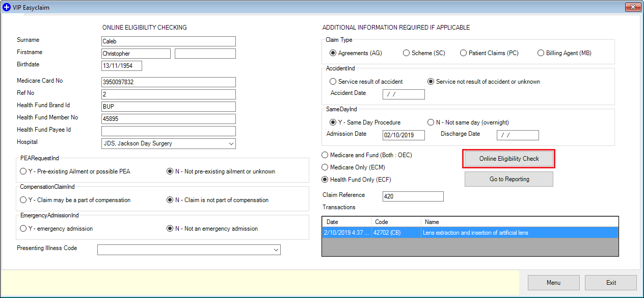Click the Online Eligibility Check button
The height and width of the screenshot is (298, 644).
(509, 159)
